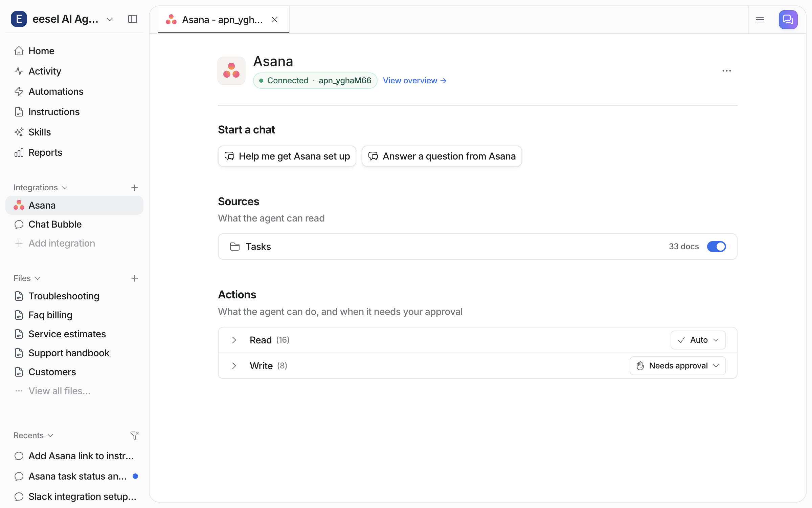Click the 33 docs count
Screen dimensions: 812x508
coord(684,247)
